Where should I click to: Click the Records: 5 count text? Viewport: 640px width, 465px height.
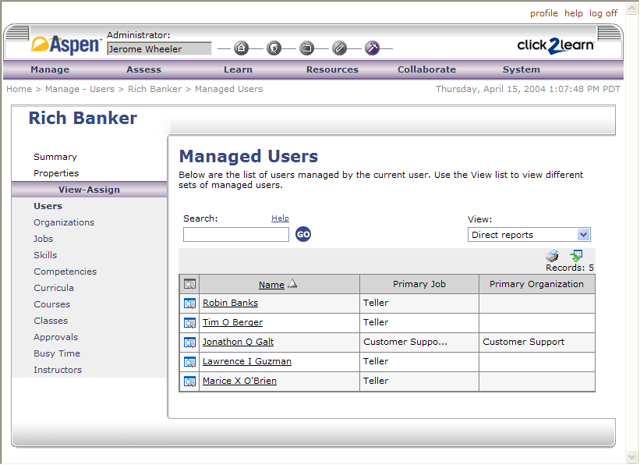tap(569, 268)
